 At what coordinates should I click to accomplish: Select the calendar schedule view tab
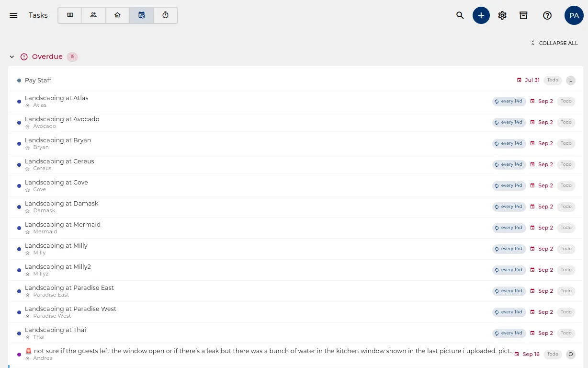(x=142, y=15)
